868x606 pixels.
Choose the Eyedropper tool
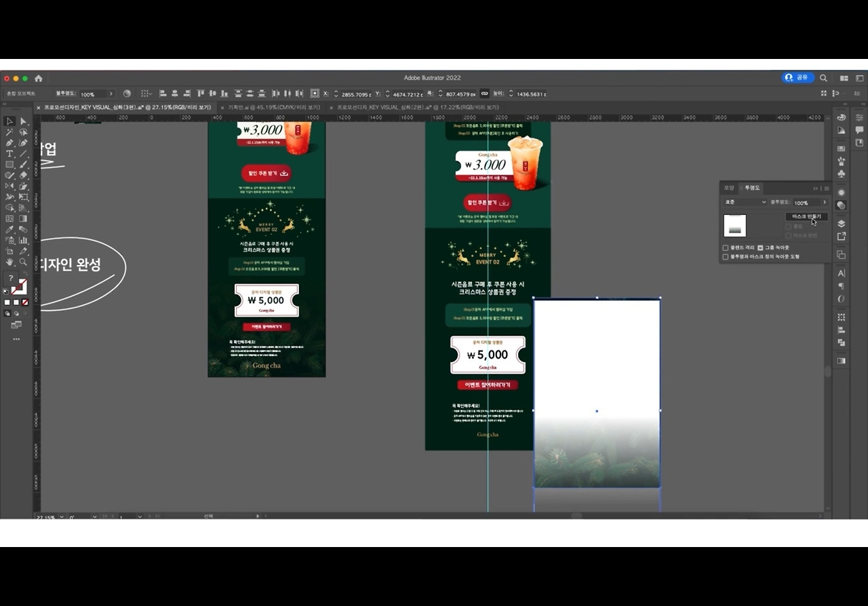click(x=10, y=230)
